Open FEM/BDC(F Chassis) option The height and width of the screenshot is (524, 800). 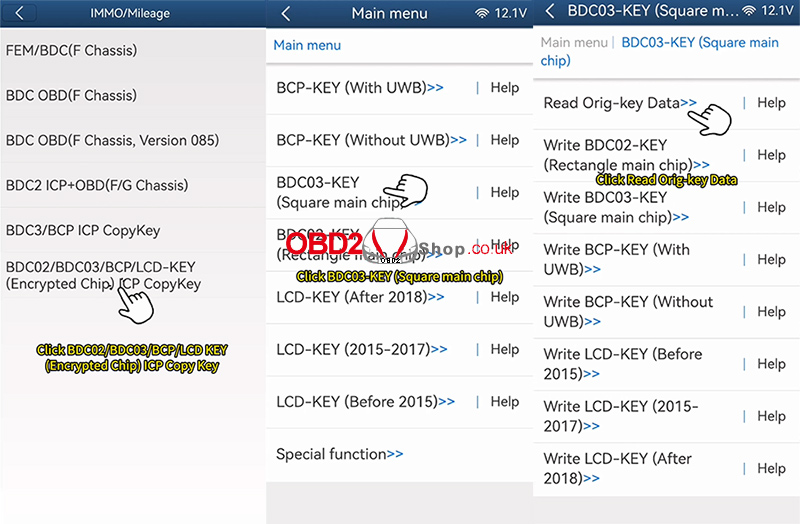(x=133, y=50)
